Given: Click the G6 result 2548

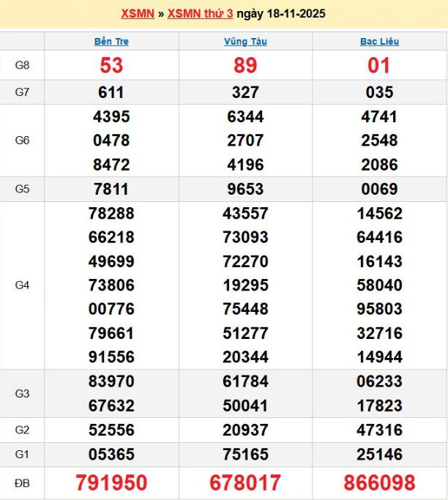Looking at the screenshot, I should point(379,141).
